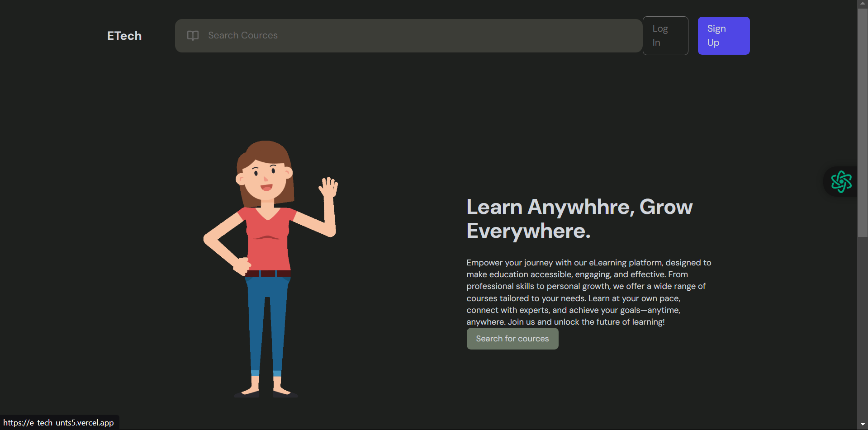868x430 pixels.
Task: Click the "Learn Anywhhre, Grow" heading line
Action: coord(579,207)
